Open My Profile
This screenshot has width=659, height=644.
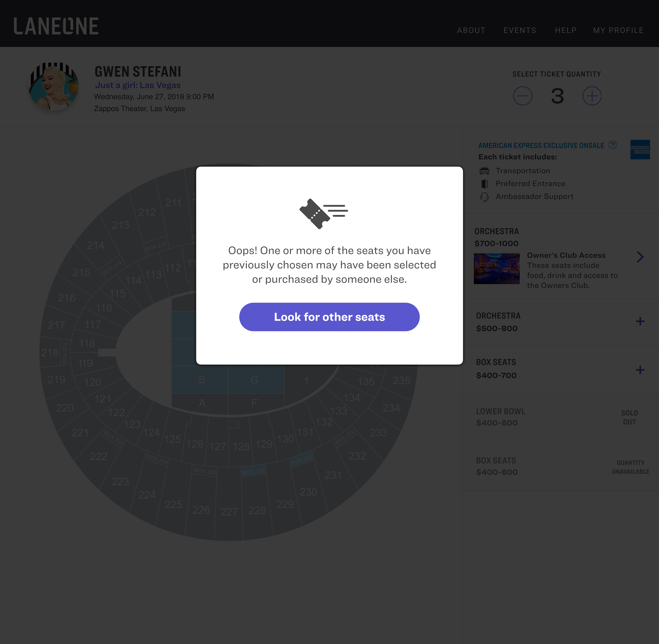[618, 30]
